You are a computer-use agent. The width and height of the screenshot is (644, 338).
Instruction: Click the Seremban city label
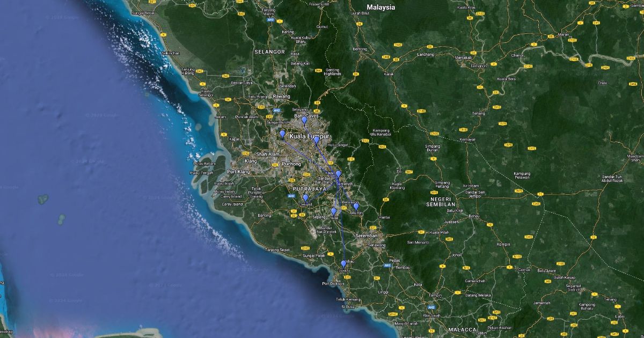point(367,236)
